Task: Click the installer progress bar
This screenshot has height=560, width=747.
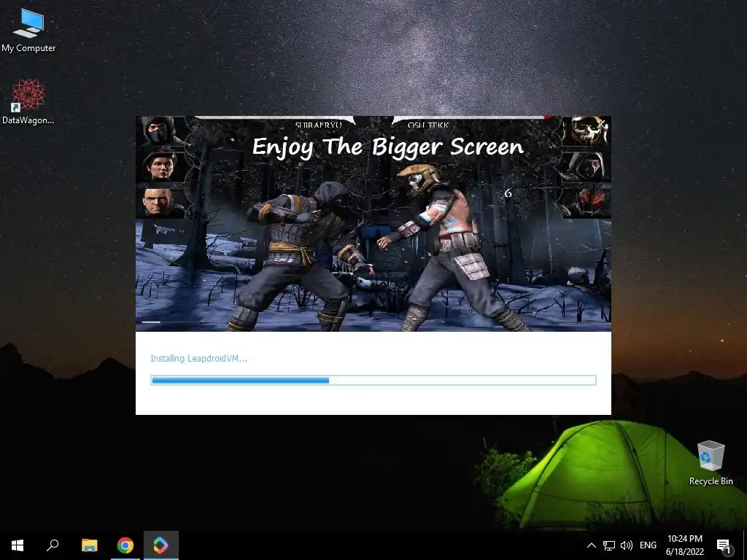Action: [373, 380]
